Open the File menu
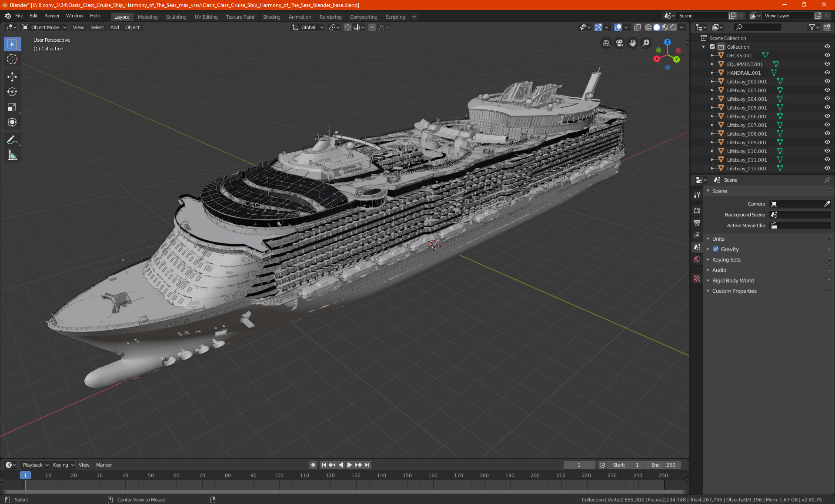The width and height of the screenshot is (835, 504). coord(19,16)
